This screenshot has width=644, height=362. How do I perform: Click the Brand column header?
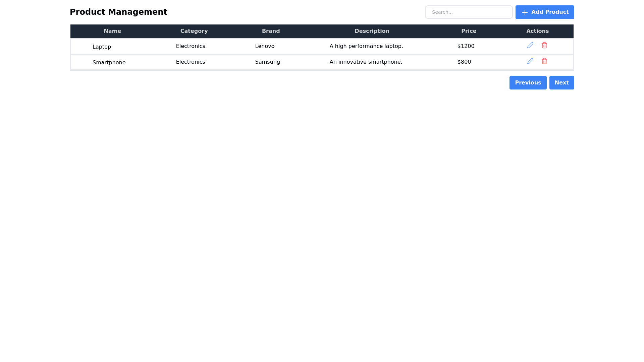(x=271, y=31)
